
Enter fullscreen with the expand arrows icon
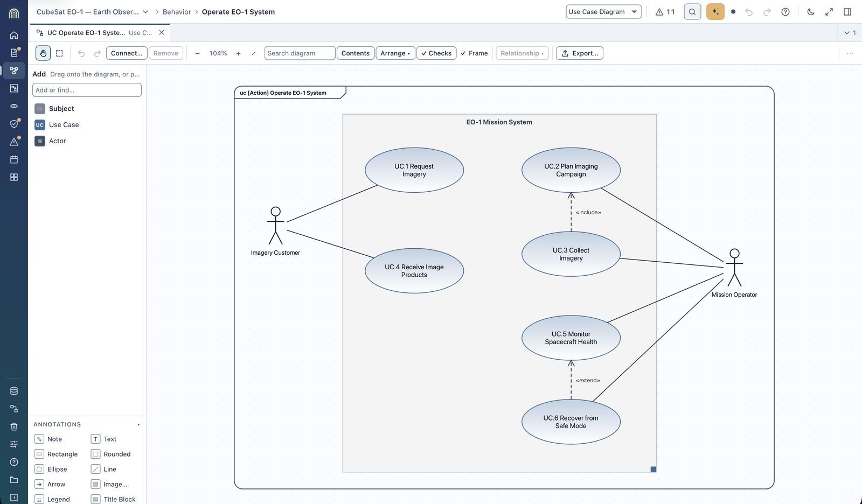point(829,12)
